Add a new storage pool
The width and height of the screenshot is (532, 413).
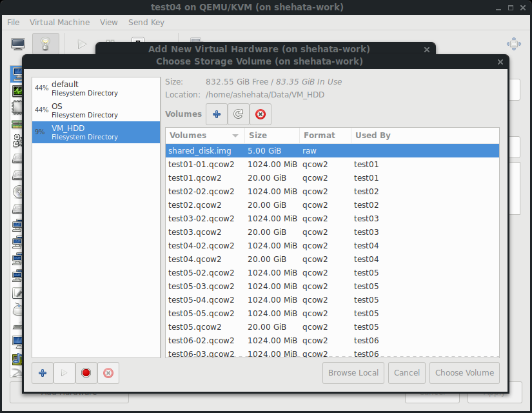tap(43, 372)
